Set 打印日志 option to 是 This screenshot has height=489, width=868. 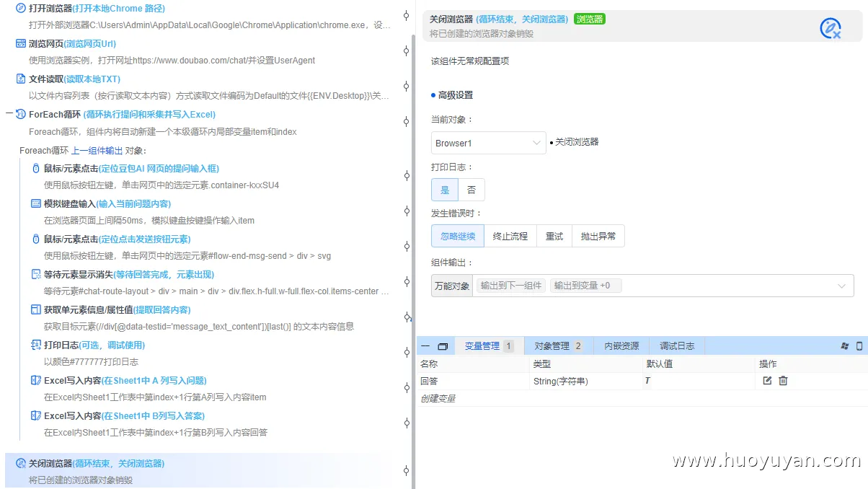coord(445,190)
